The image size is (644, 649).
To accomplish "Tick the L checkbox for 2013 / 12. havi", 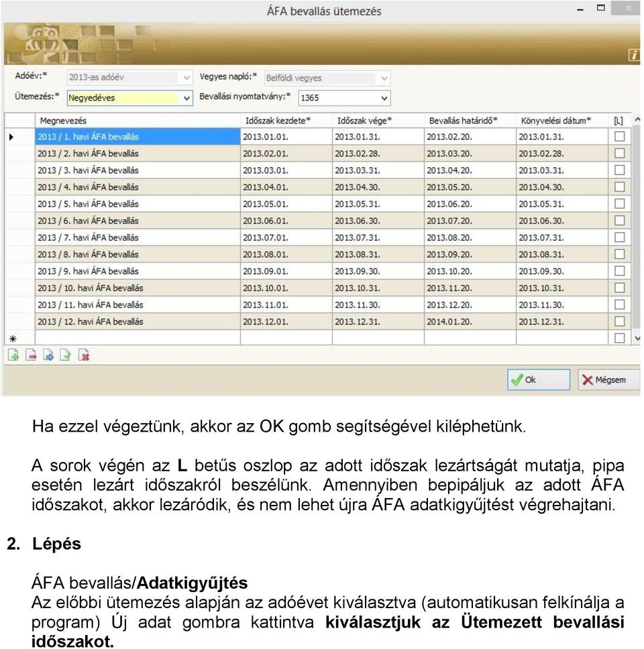I will click(x=620, y=321).
